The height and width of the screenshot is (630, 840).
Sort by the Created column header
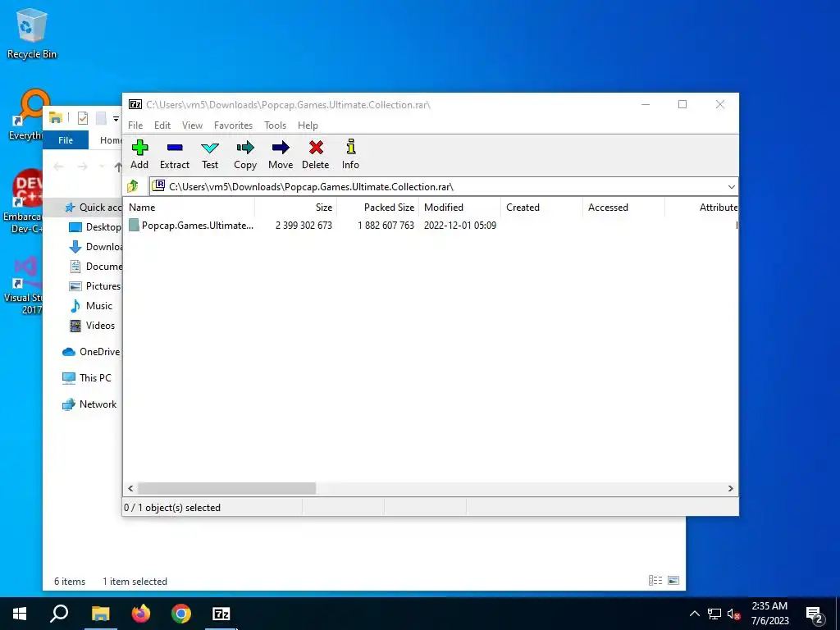pos(541,208)
